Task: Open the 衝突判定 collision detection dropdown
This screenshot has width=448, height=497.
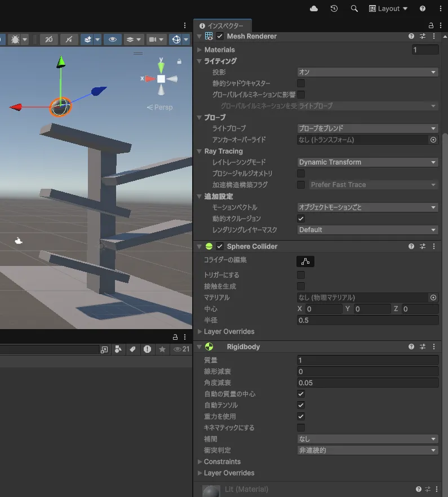Action: (367, 450)
